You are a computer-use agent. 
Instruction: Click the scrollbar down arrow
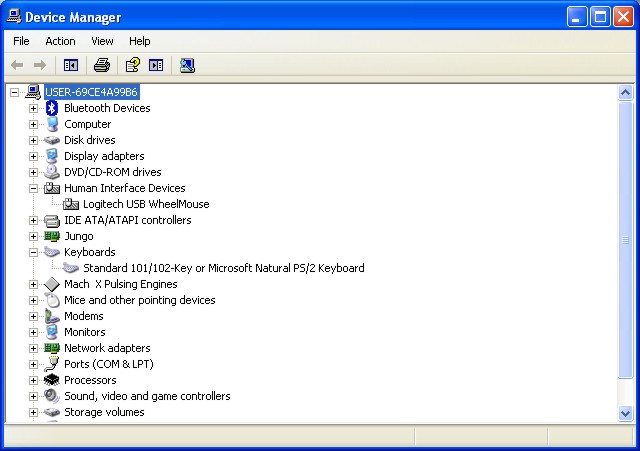pyautogui.click(x=625, y=414)
